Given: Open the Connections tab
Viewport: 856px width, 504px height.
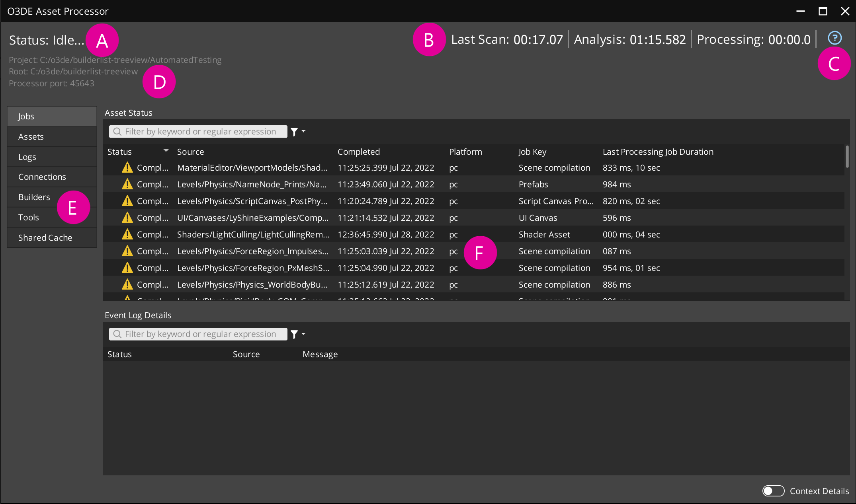Looking at the screenshot, I should pyautogui.click(x=52, y=177).
